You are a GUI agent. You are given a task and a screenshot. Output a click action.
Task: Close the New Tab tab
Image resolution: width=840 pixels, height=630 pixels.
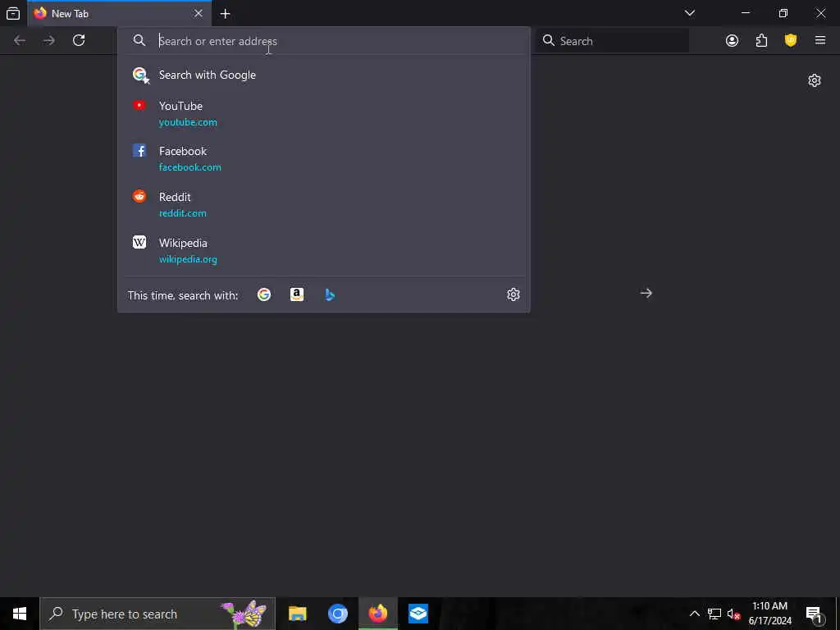point(199,13)
